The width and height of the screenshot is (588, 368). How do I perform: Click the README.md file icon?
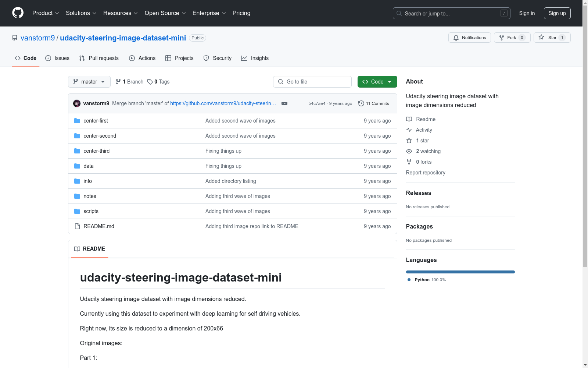[77, 226]
